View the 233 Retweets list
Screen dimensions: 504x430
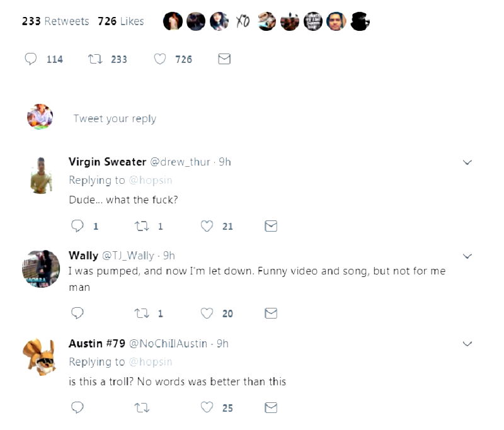click(x=55, y=21)
